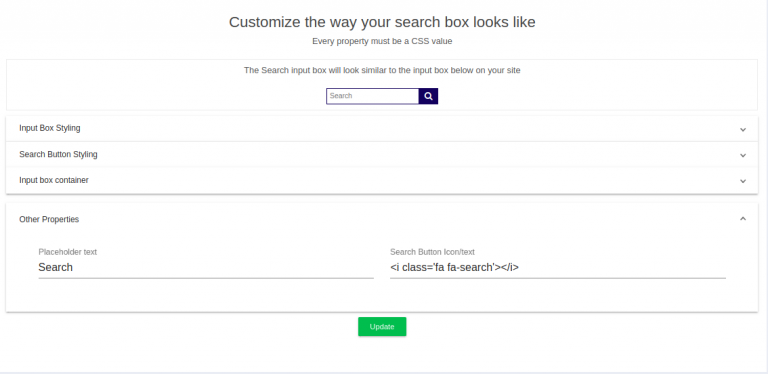Collapse the Other Properties chevron
This screenshot has height=374, width=768.
[x=743, y=219]
